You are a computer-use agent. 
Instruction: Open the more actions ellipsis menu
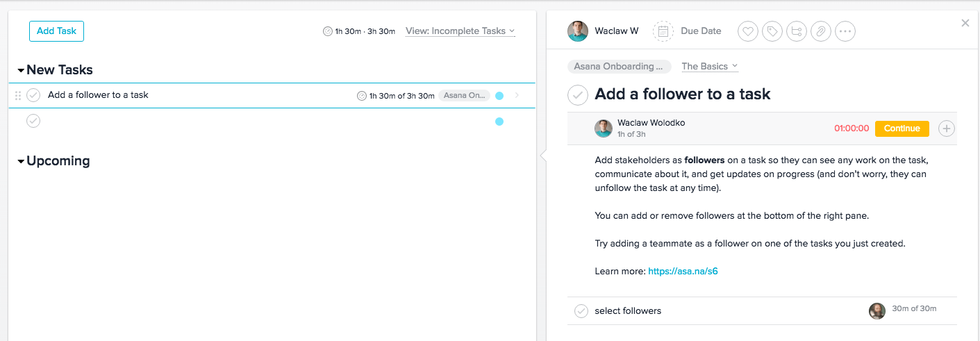pos(845,31)
